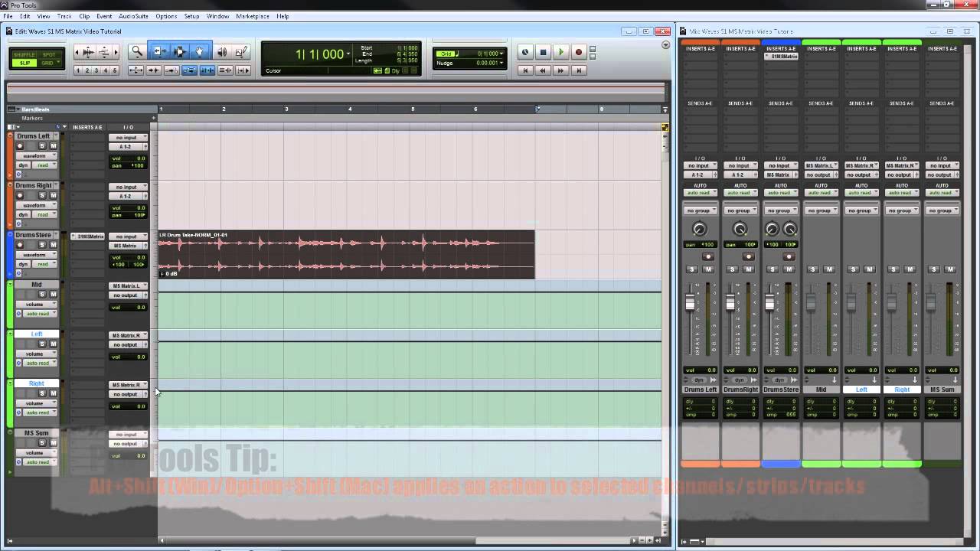The width and height of the screenshot is (980, 551).
Task: Select the Trim tool in toolbar
Action: (158, 51)
